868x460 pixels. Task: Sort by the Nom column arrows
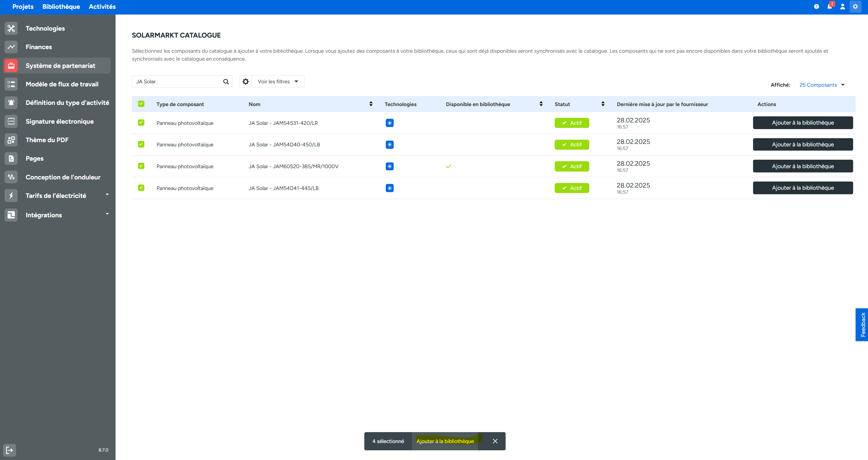(x=371, y=104)
